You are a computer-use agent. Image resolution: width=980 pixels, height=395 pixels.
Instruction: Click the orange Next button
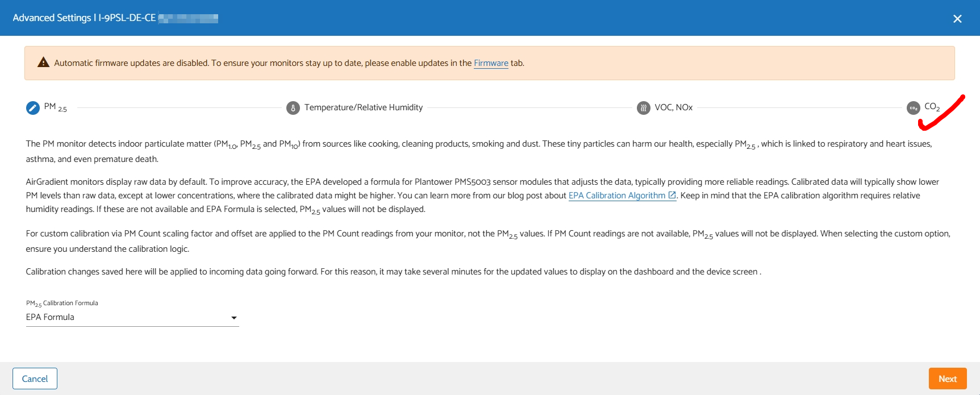948,379
